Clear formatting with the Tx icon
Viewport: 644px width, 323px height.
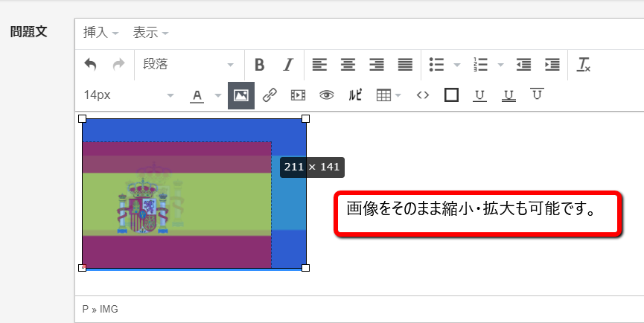(x=584, y=65)
